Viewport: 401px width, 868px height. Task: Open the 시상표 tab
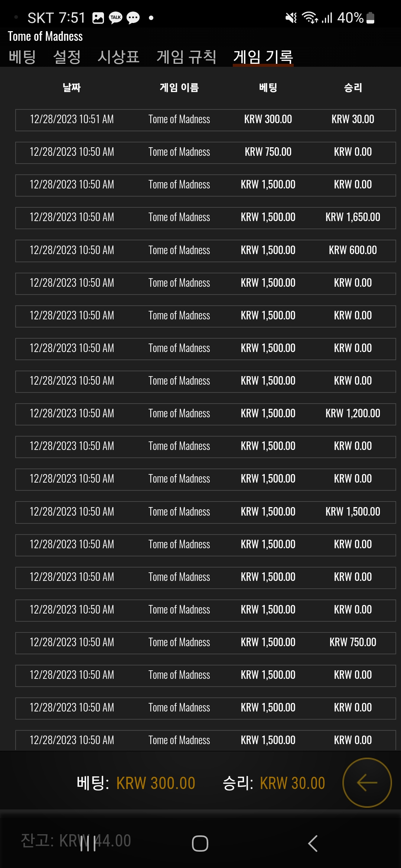click(118, 57)
